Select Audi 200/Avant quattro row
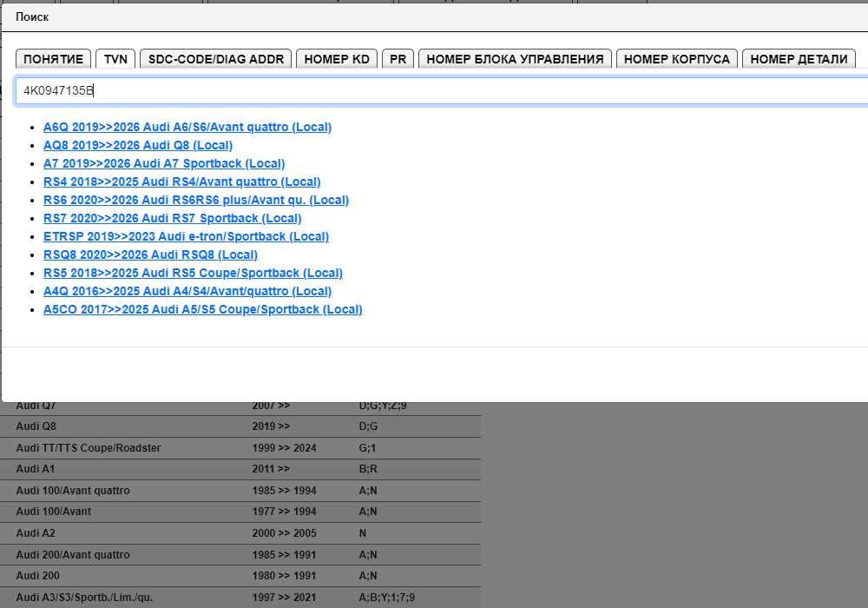868x608 pixels. [240, 555]
